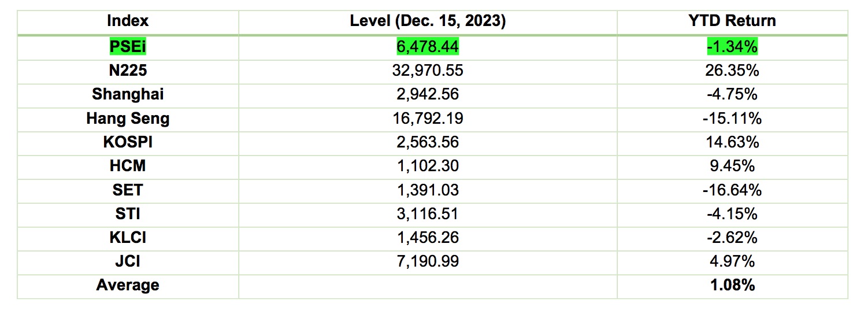Select the highlighted -1.34% return cell

pyautogui.click(x=732, y=46)
